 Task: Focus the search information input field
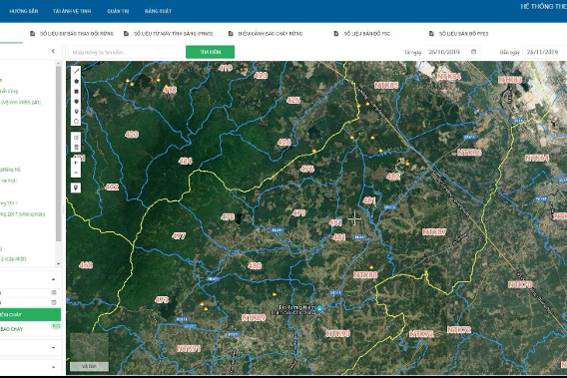pos(126,52)
